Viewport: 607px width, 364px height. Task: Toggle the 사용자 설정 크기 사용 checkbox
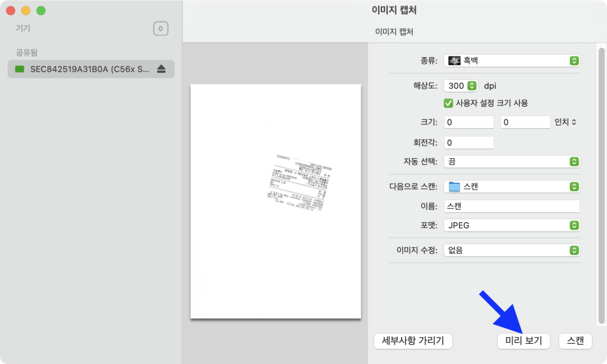(449, 103)
